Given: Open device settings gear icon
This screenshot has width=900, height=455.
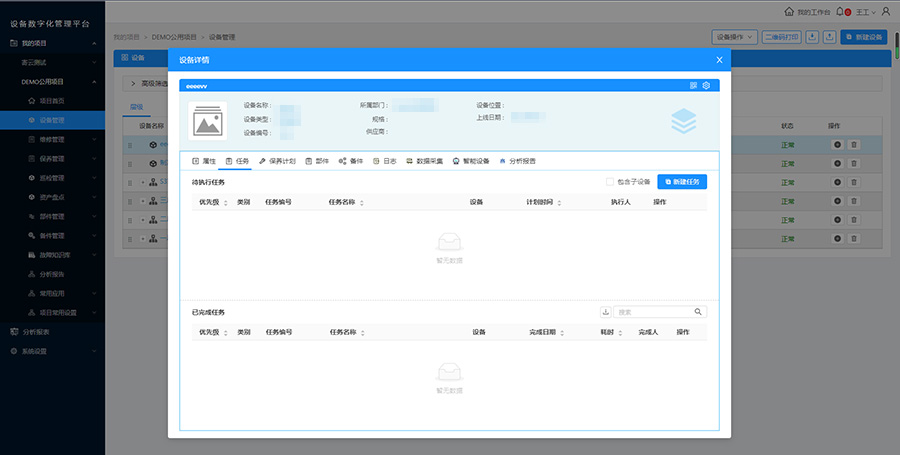Looking at the screenshot, I should tap(706, 85).
